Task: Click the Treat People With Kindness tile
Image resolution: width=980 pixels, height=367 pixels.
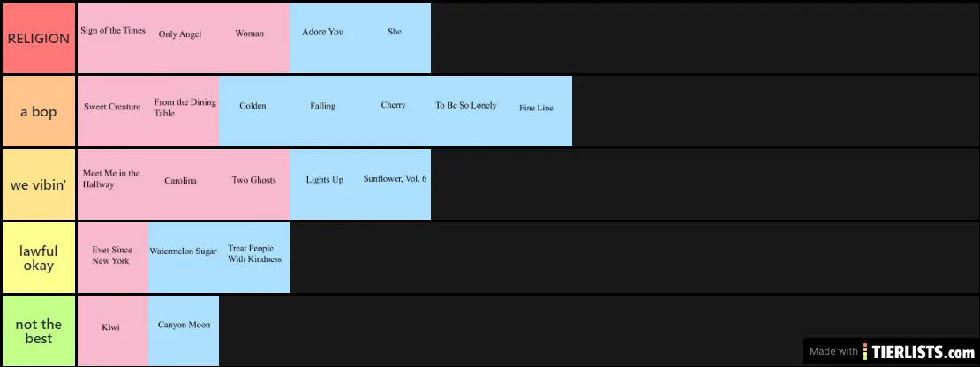Action: point(254,258)
